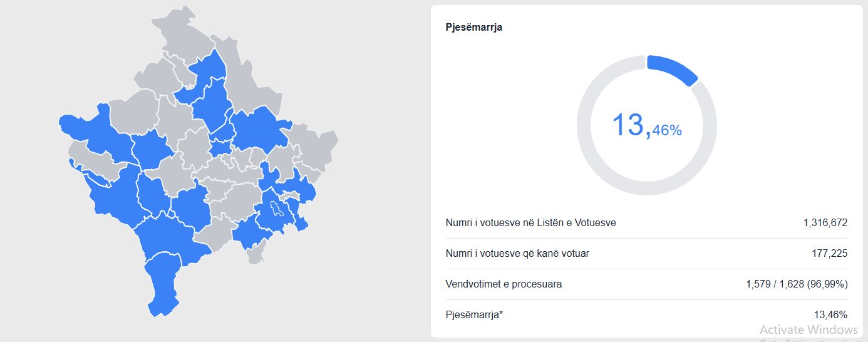The image size is (868, 342).
Task: Click the large blue Prishtina region in the northeast
Action: click(257, 128)
